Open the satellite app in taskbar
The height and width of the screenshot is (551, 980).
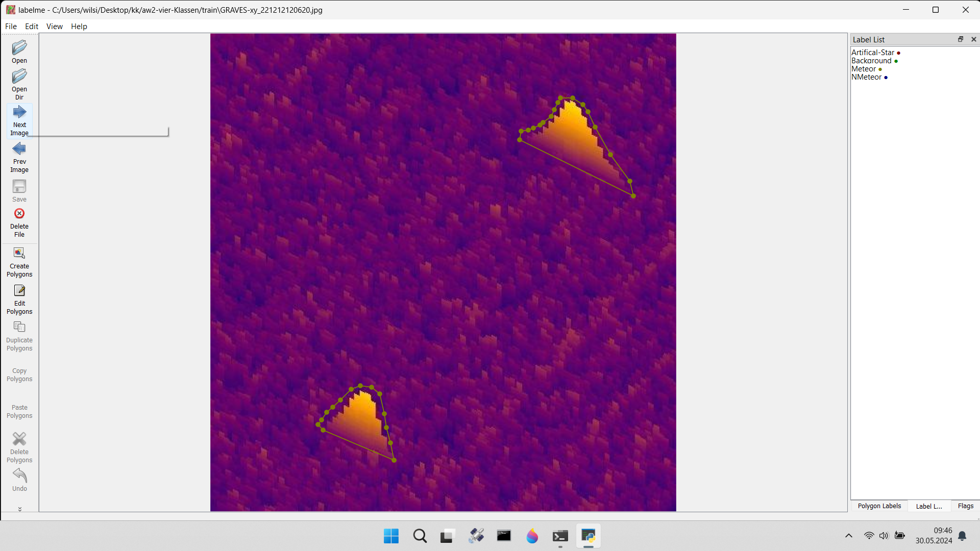pos(476,536)
